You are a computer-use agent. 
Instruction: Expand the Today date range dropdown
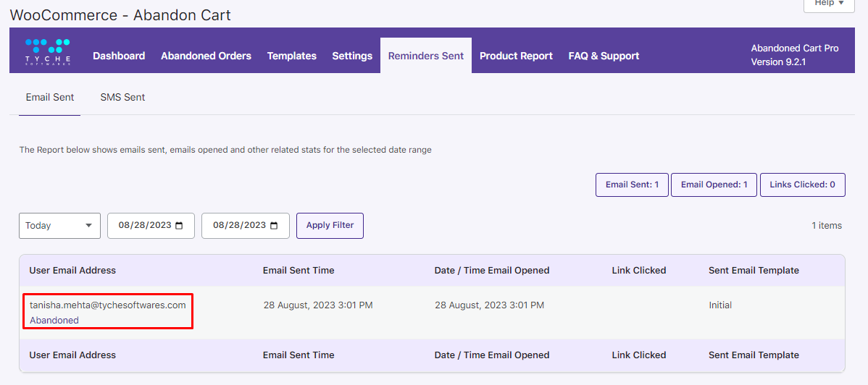60,226
